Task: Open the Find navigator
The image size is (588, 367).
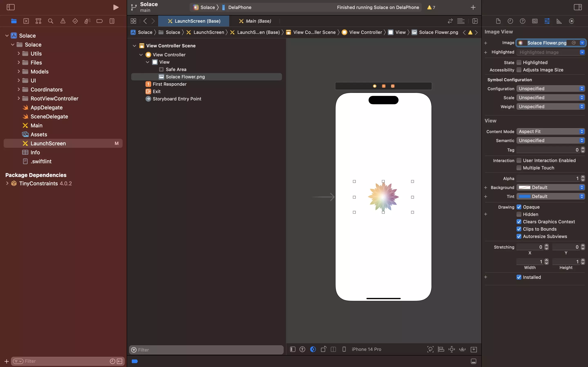Action: coord(50,21)
